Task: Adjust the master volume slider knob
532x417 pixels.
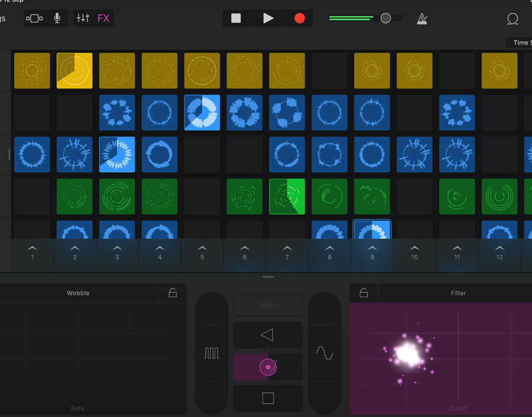Action: 385,18
